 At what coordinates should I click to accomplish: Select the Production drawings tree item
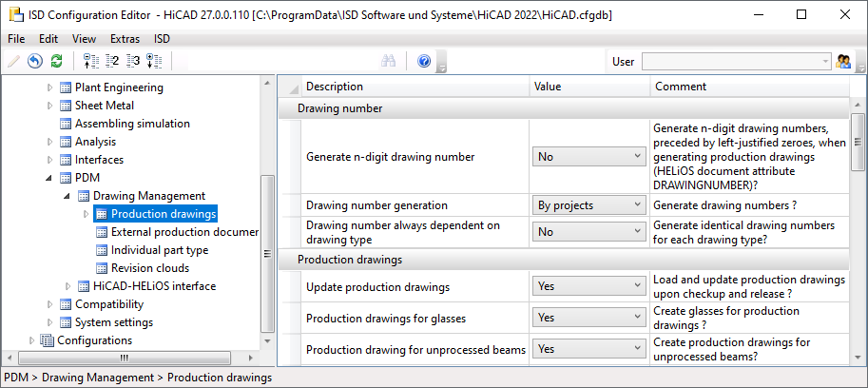point(164,214)
